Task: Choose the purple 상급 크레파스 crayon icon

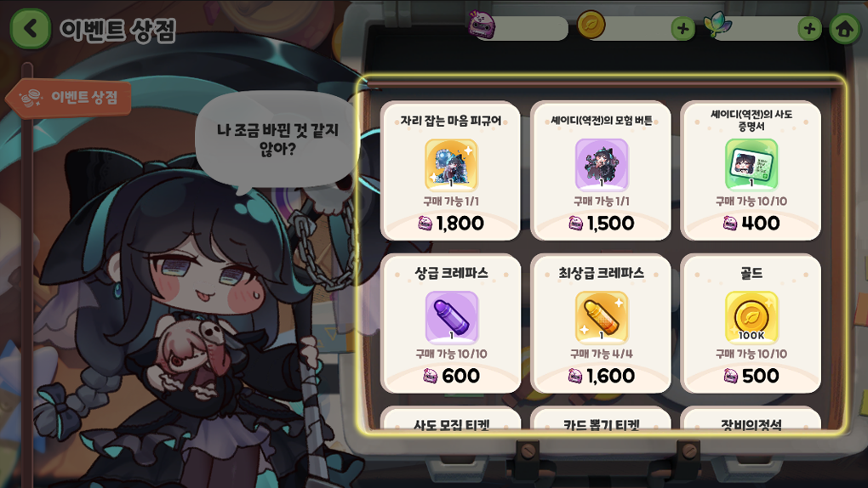Action: pyautogui.click(x=451, y=318)
